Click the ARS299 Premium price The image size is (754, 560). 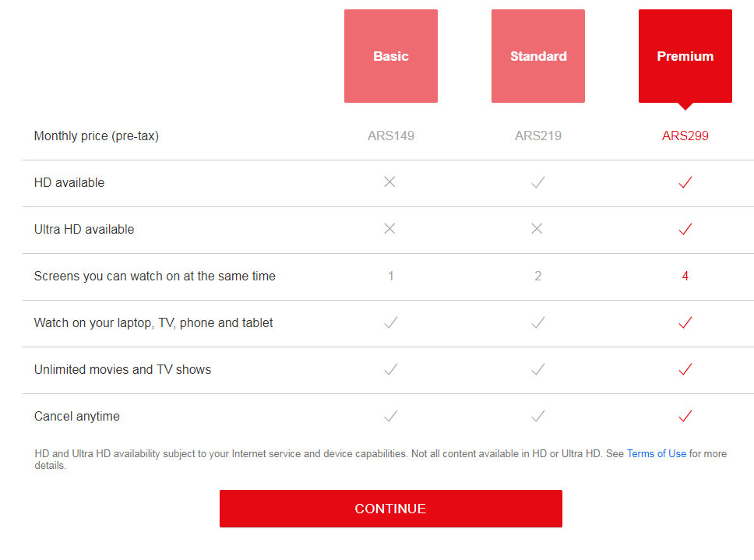point(685,136)
